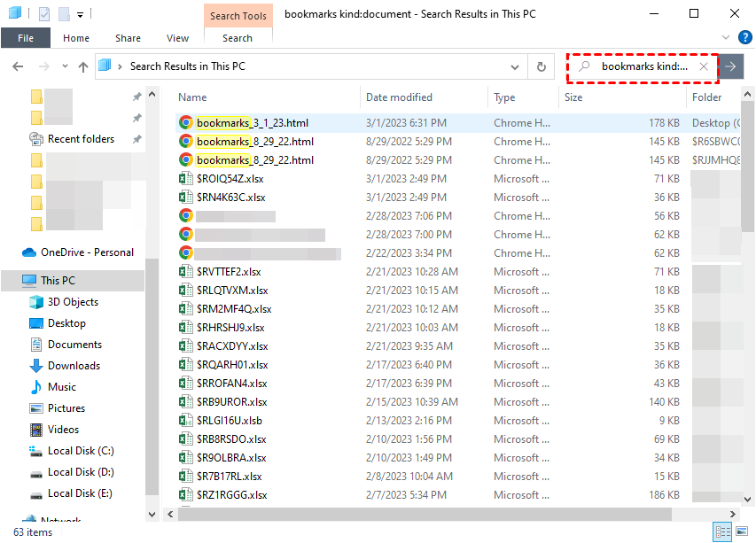Select the $RVTTEF2.xlsx file
Image resolution: width=756 pixels, height=543 pixels.
[x=229, y=272]
